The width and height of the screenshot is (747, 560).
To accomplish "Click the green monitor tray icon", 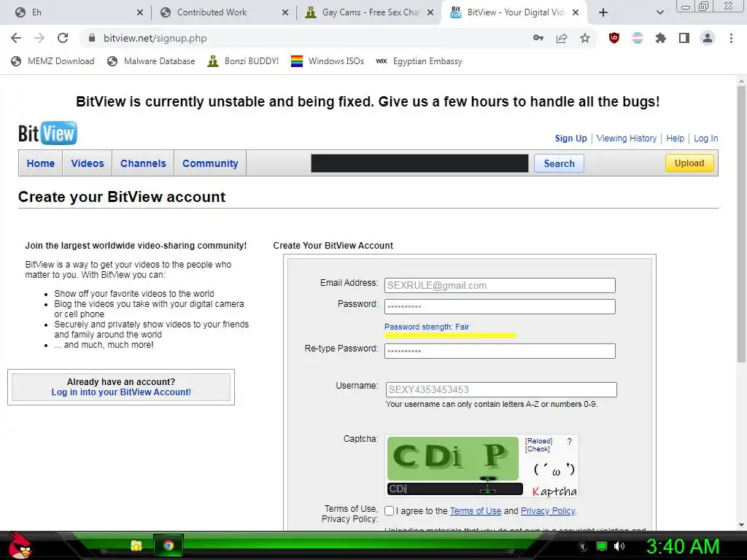I will (602, 546).
